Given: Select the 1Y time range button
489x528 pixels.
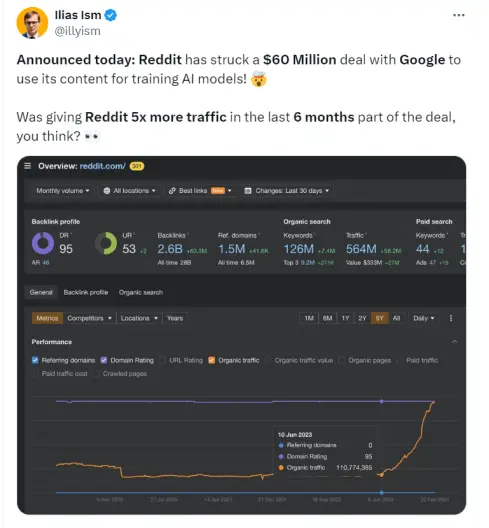Looking at the screenshot, I should (x=346, y=318).
